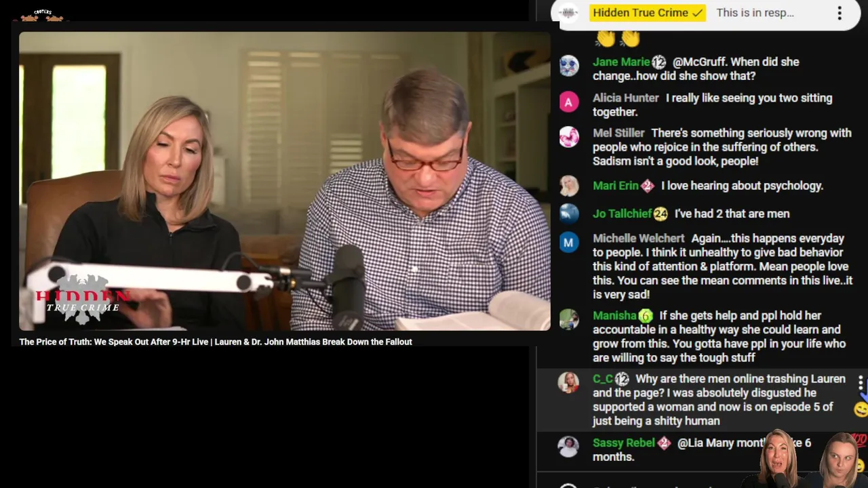
Task: Click Michelle Welchert's blue M avatar
Action: (569, 242)
